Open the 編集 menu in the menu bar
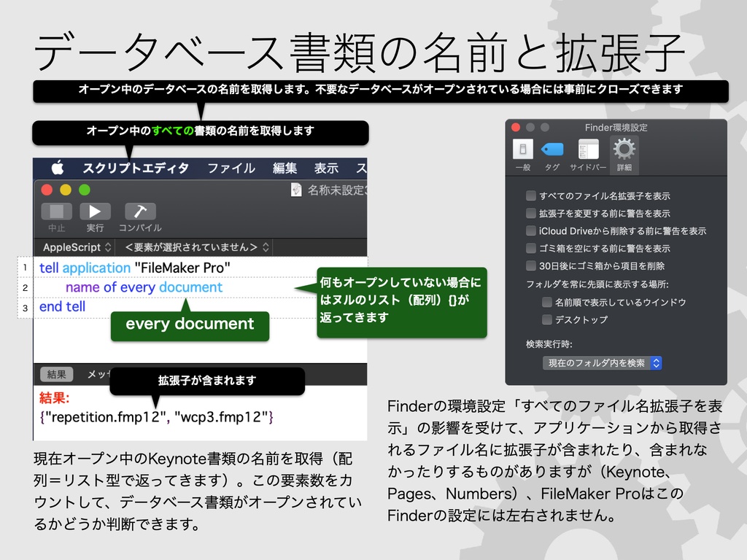The width and height of the screenshot is (747, 560). [x=285, y=168]
